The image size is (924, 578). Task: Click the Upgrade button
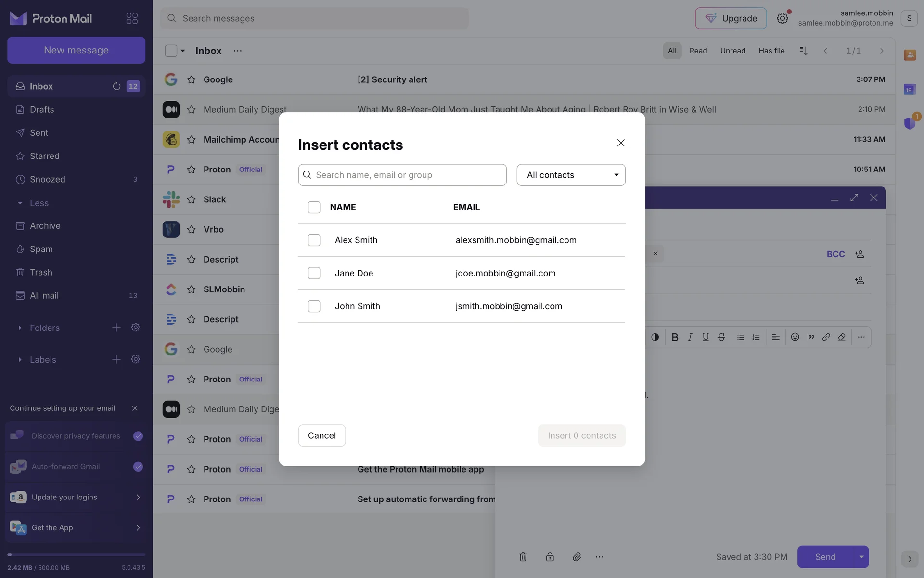tap(731, 18)
